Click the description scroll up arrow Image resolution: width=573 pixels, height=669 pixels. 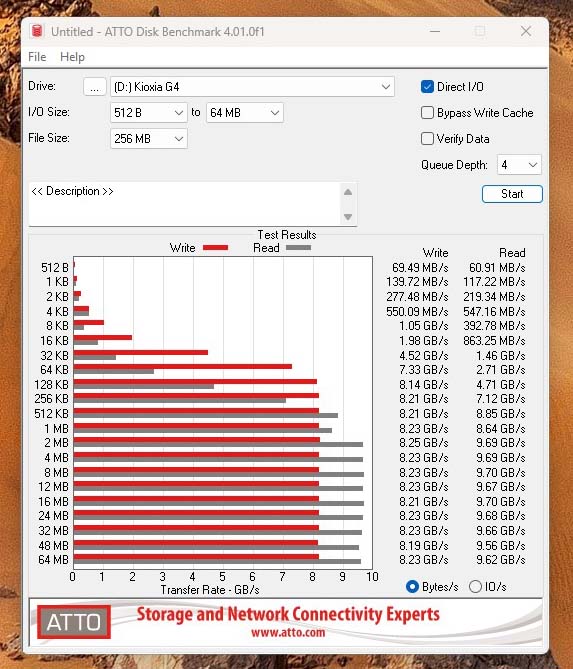pos(348,192)
